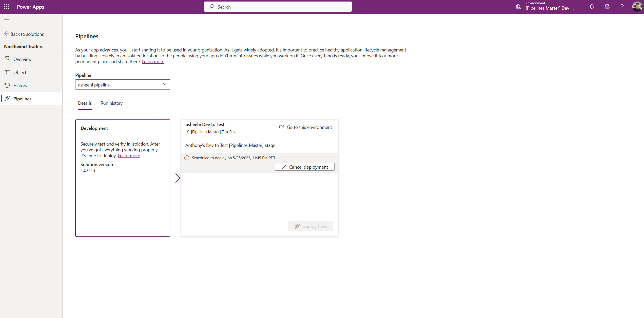The image size is (644, 318).
Task: Click the Go to this environment icon
Action: (281, 127)
